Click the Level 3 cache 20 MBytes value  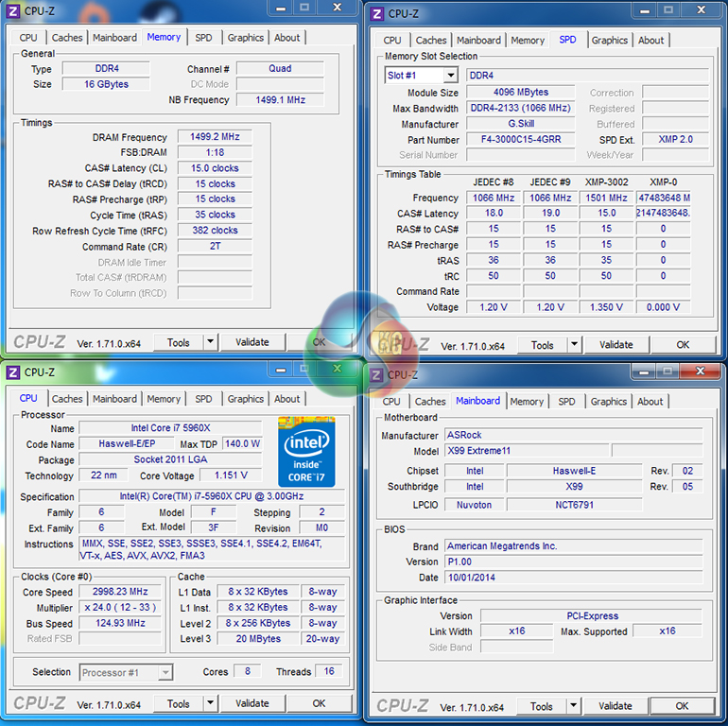point(258,639)
